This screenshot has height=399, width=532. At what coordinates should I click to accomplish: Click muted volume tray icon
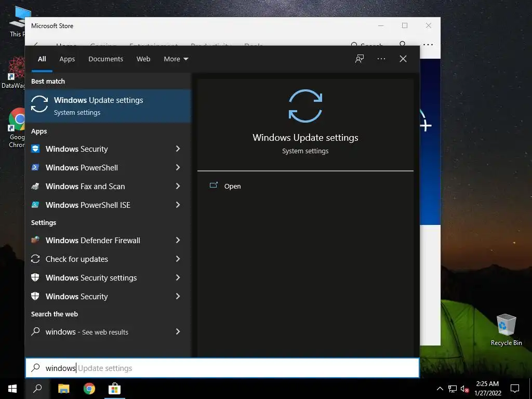[x=464, y=389]
